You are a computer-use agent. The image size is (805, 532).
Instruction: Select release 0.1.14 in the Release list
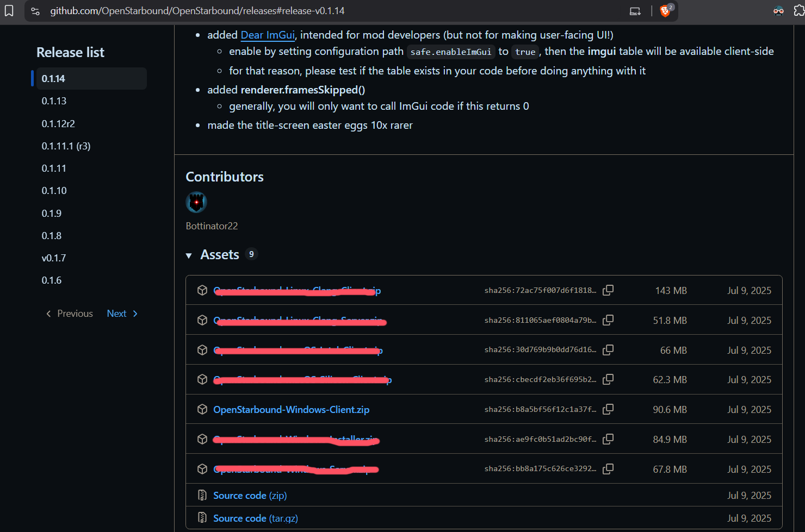[x=91, y=79]
